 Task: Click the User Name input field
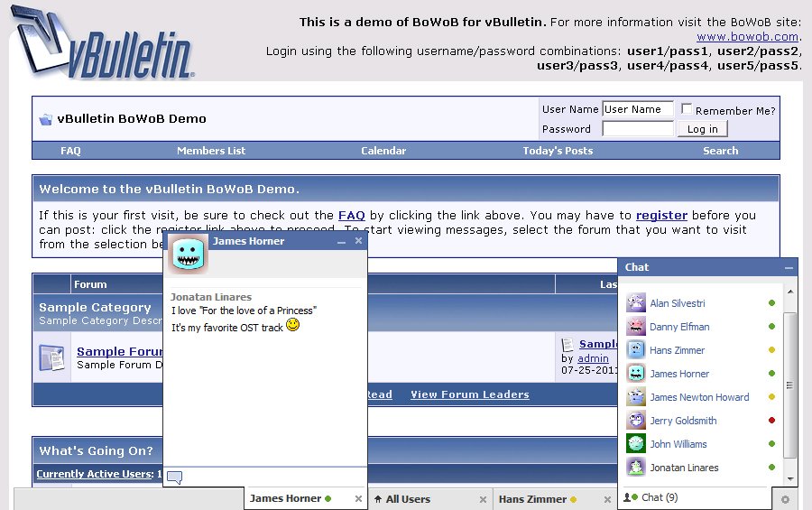[x=638, y=109]
